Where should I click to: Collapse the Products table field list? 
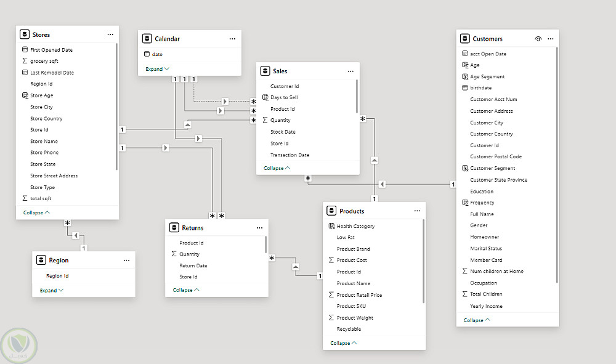(x=343, y=343)
